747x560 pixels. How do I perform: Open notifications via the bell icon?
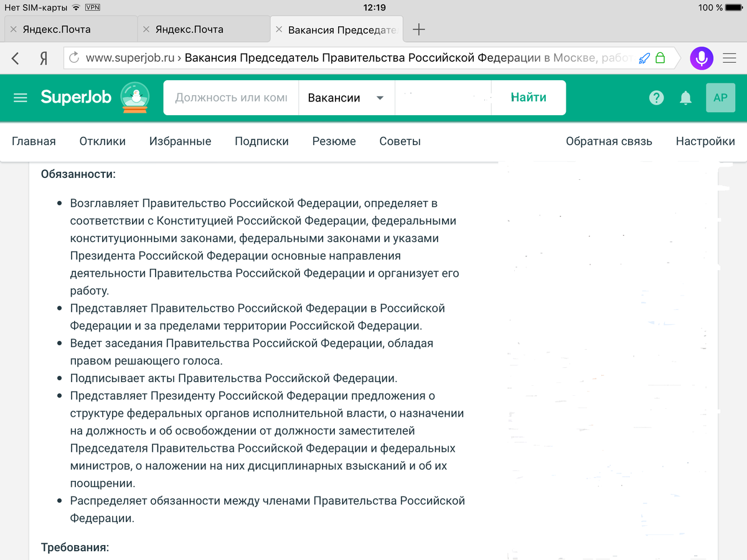point(685,98)
